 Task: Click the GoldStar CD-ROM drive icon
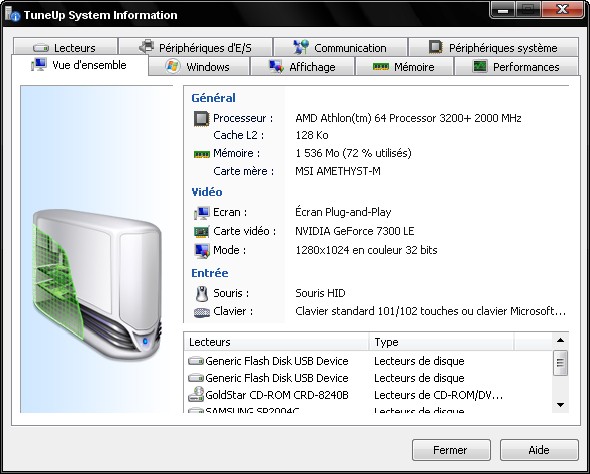click(x=196, y=394)
